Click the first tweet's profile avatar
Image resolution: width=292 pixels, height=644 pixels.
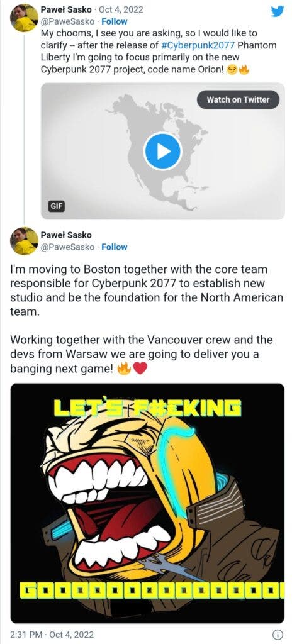click(24, 18)
